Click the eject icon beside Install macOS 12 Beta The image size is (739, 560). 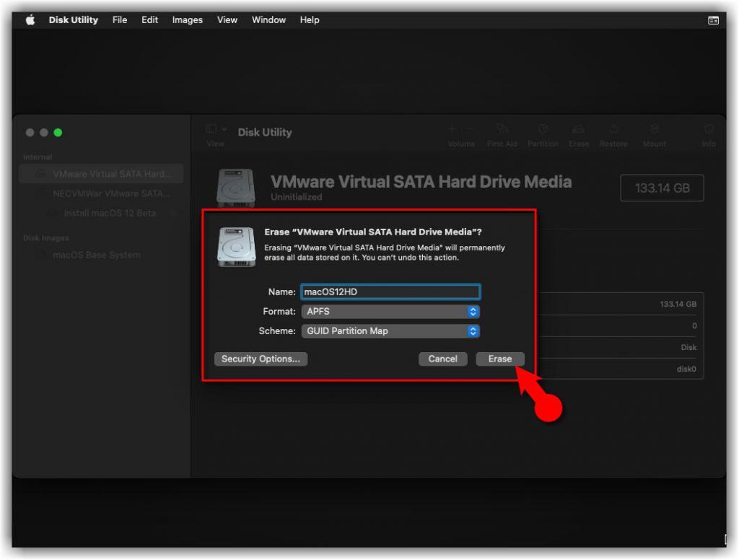(173, 214)
